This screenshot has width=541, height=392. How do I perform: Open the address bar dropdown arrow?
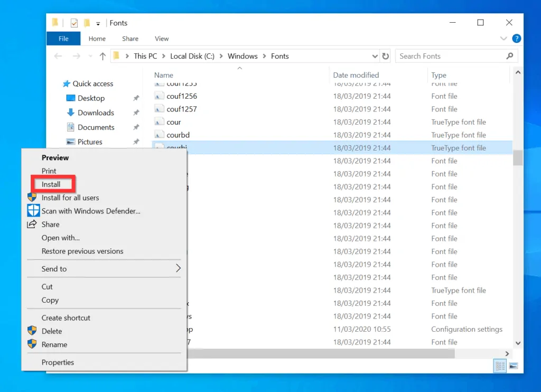pyautogui.click(x=375, y=55)
